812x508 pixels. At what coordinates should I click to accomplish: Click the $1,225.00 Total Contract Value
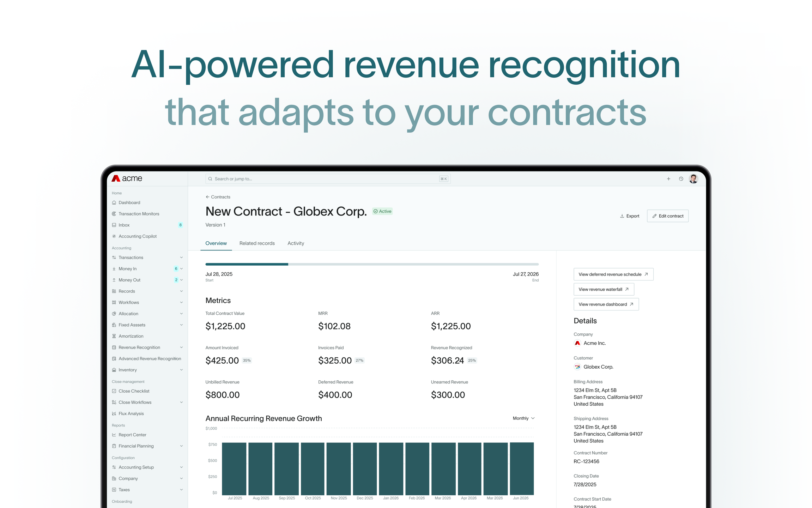(x=225, y=326)
